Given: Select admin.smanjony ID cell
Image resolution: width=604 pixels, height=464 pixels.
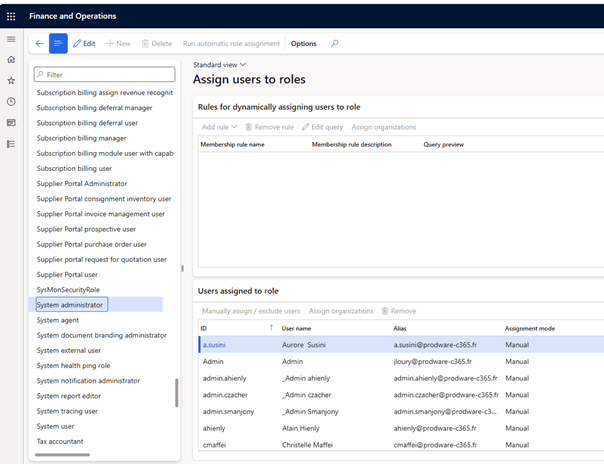Looking at the screenshot, I should [228, 411].
